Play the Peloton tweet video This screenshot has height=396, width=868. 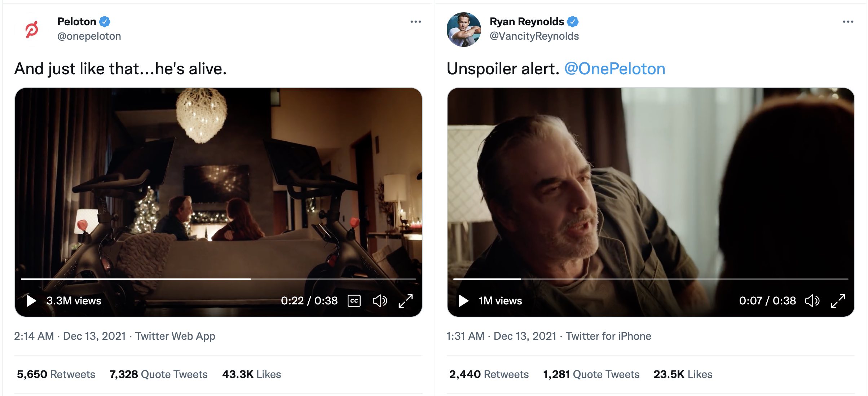click(31, 300)
